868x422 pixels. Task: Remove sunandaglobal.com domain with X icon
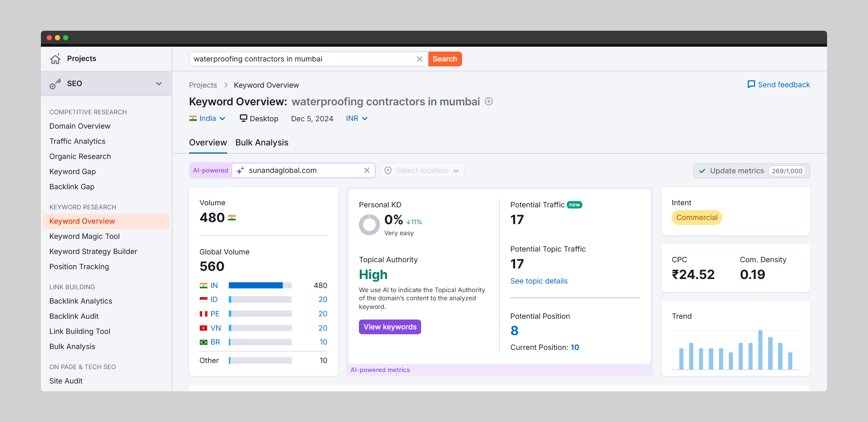(x=367, y=170)
